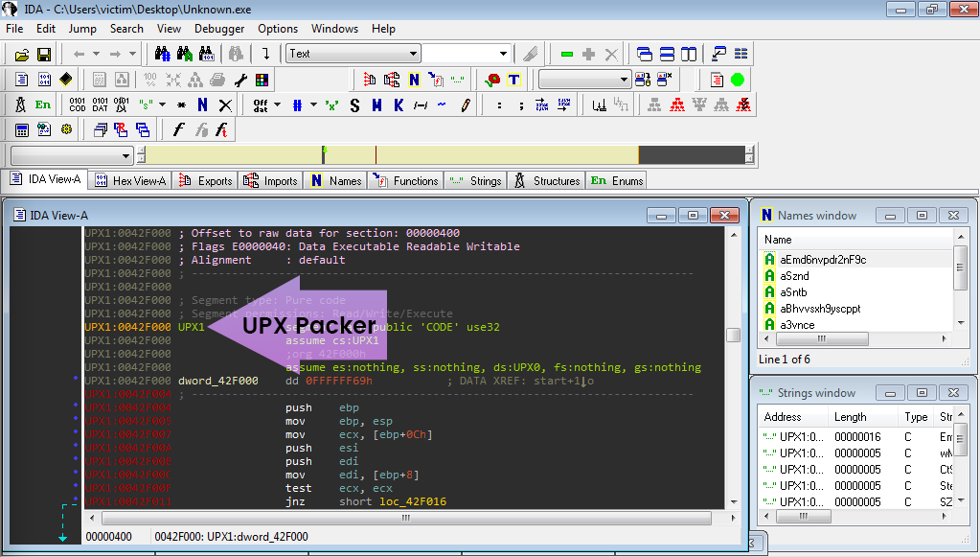Screen dimensions: 980x557
Task: Open the Debugger menu
Action: click(x=219, y=29)
